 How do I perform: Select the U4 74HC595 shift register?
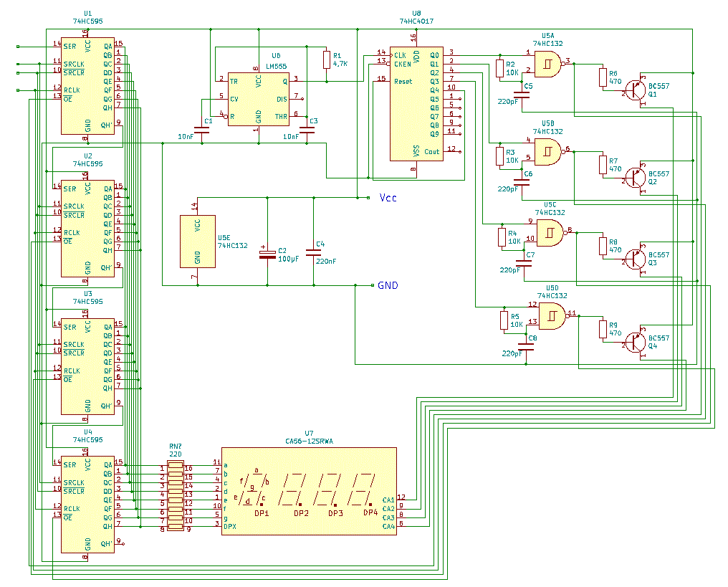click(x=87, y=505)
